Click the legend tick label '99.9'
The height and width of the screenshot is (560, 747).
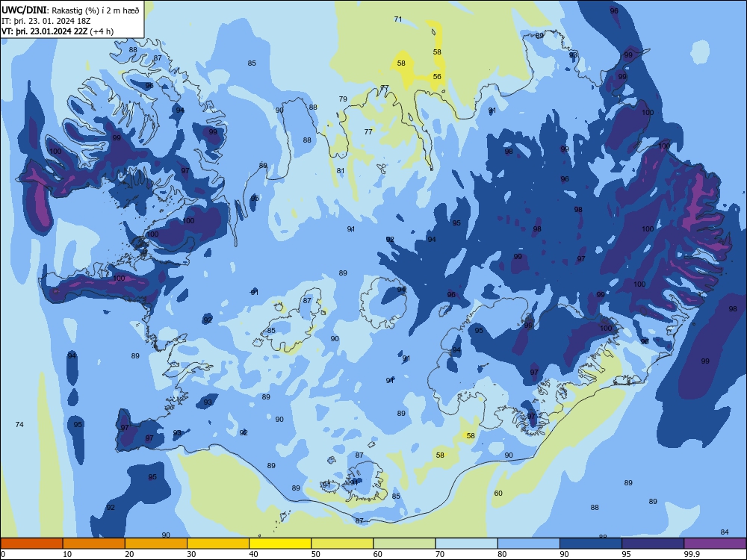(692, 554)
